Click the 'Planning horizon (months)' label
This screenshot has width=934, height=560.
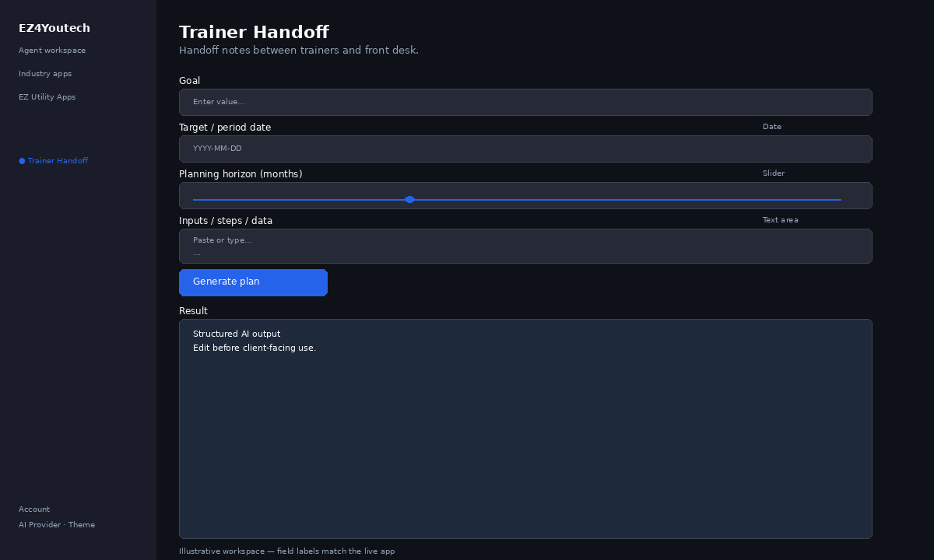(x=241, y=174)
